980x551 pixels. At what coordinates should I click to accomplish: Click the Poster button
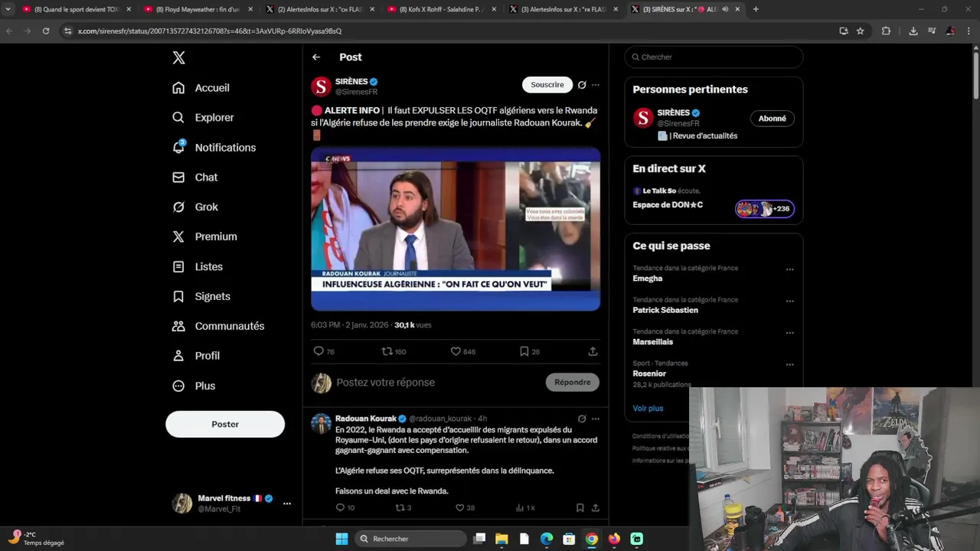tap(225, 424)
